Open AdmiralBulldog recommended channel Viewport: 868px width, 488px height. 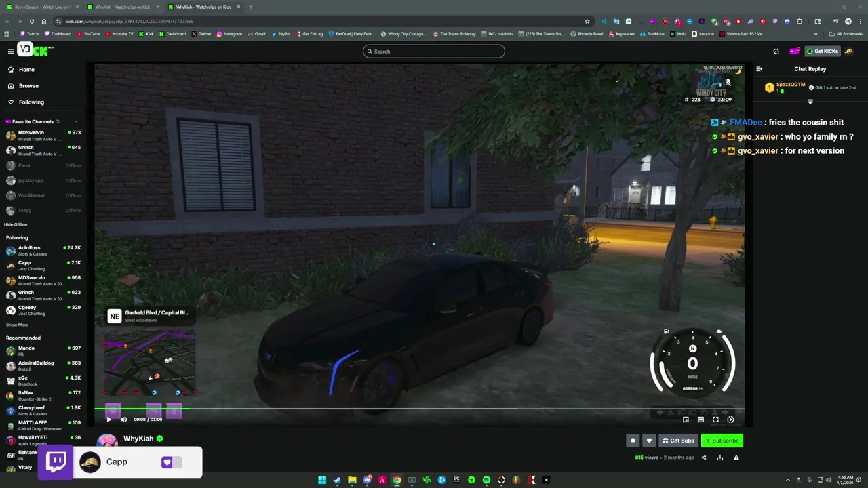pyautogui.click(x=42, y=365)
